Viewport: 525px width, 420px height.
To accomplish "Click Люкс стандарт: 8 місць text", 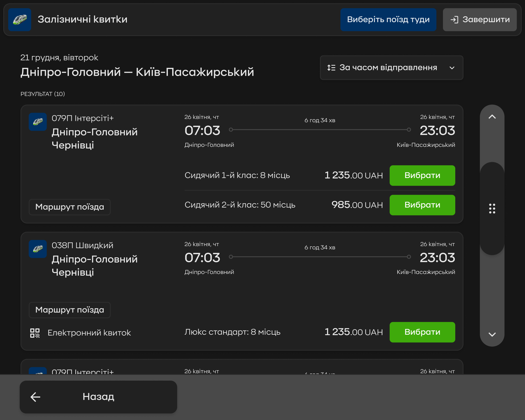I will [232, 332].
